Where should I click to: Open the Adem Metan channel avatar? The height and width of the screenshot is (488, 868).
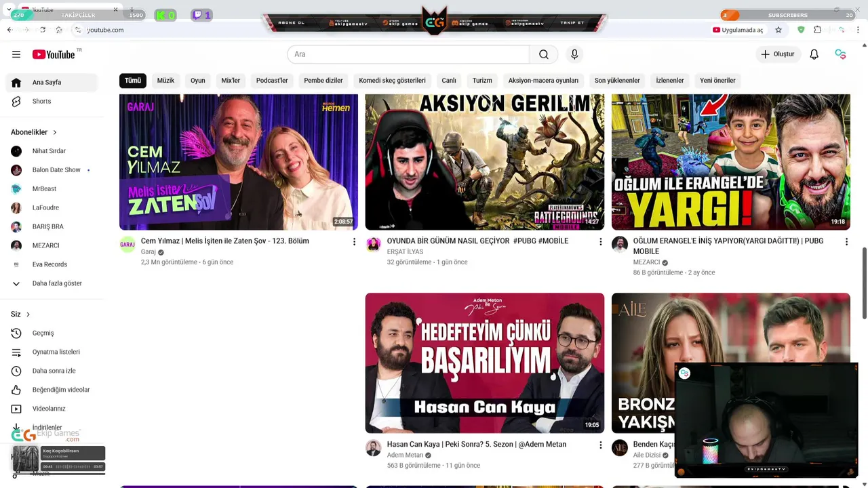click(374, 448)
